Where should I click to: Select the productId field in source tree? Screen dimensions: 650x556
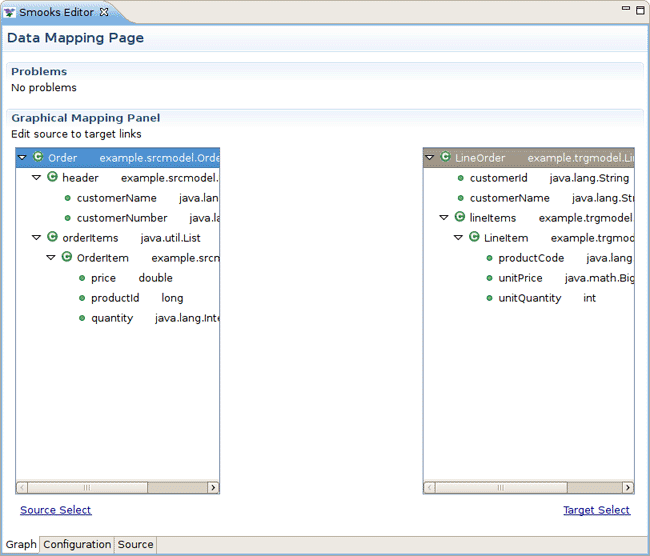pos(115,298)
